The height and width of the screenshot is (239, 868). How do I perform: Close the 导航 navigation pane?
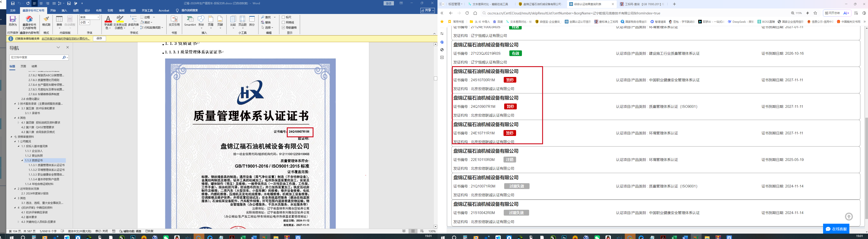(x=67, y=48)
